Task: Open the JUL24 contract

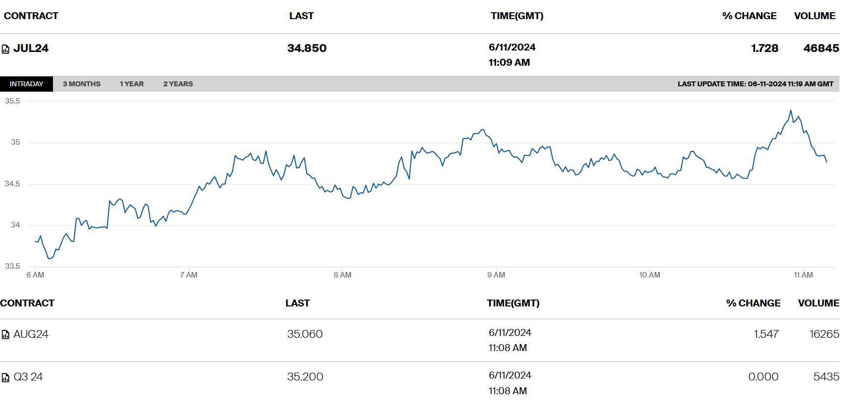Action: (x=31, y=48)
